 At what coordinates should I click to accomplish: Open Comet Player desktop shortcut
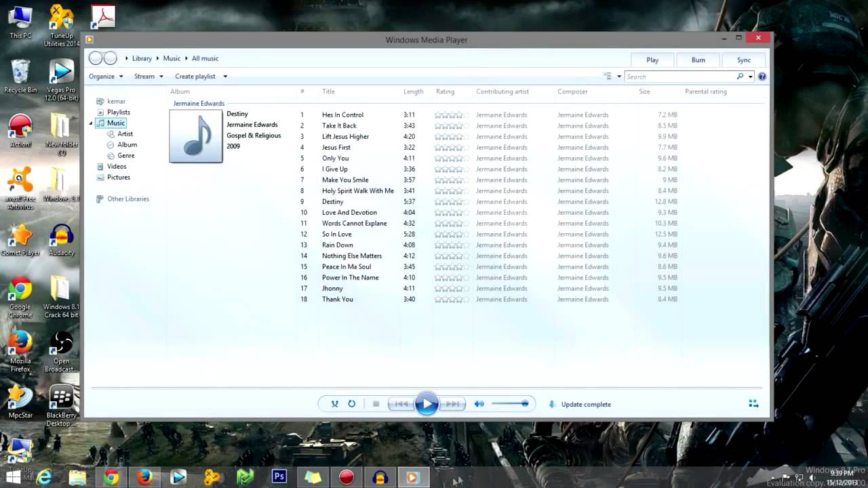click(x=20, y=240)
